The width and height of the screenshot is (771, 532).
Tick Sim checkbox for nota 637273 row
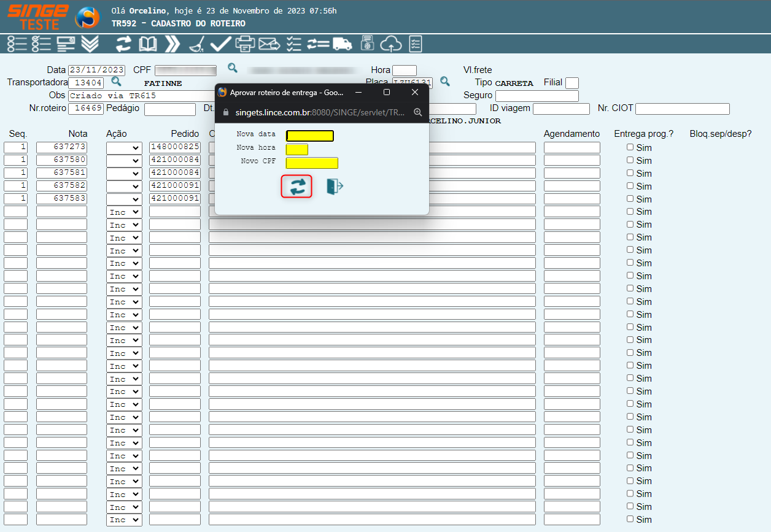coord(630,147)
